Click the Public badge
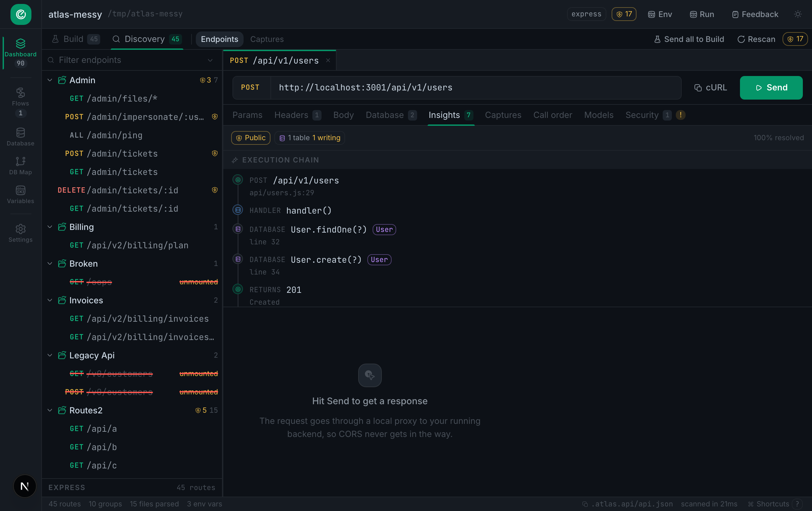This screenshot has height=511, width=812. (250, 138)
